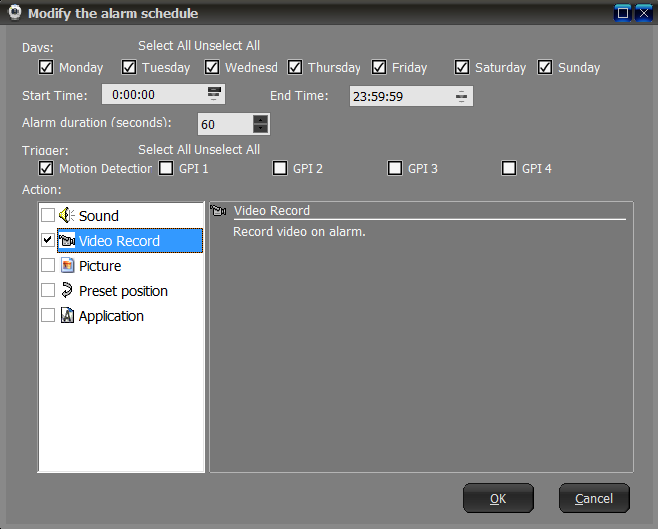
Task: Confirm with the OK button
Action: point(498,498)
